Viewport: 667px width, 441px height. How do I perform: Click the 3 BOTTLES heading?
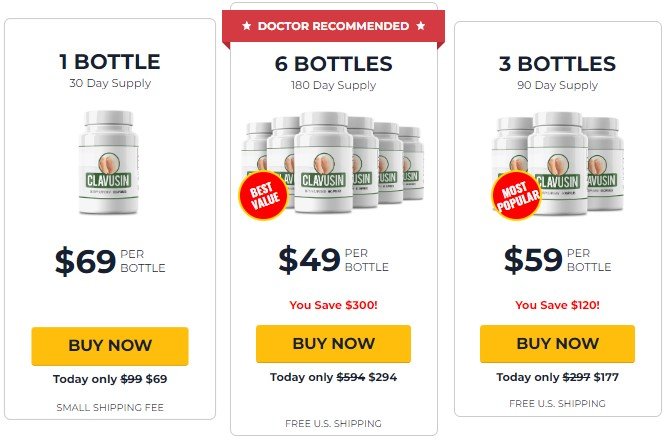coord(557,64)
